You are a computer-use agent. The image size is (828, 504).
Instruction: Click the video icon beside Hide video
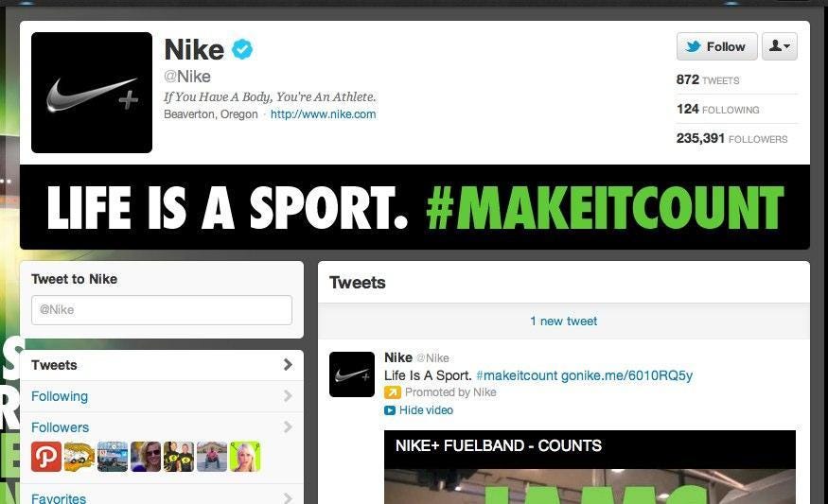390,410
